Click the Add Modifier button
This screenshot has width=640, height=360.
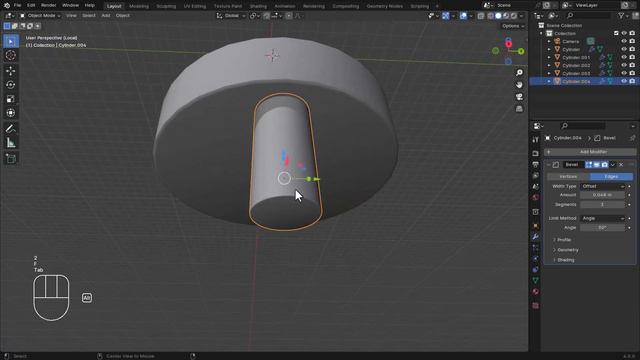pos(590,152)
